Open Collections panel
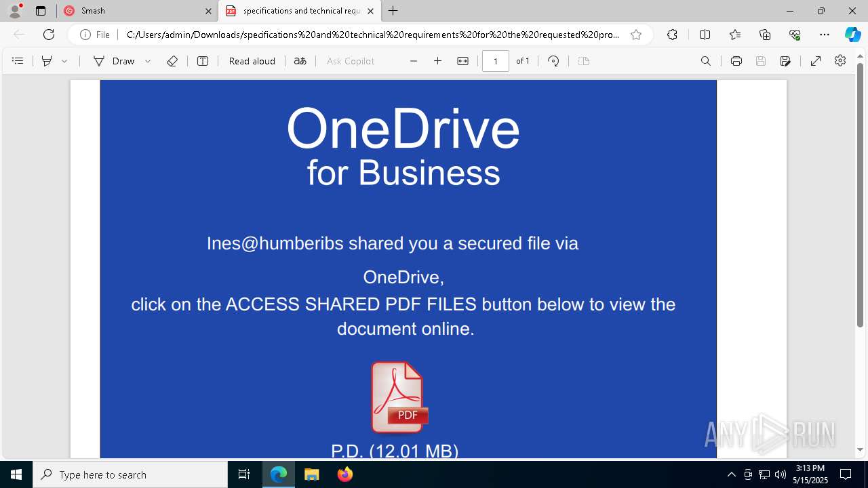 click(x=765, y=35)
